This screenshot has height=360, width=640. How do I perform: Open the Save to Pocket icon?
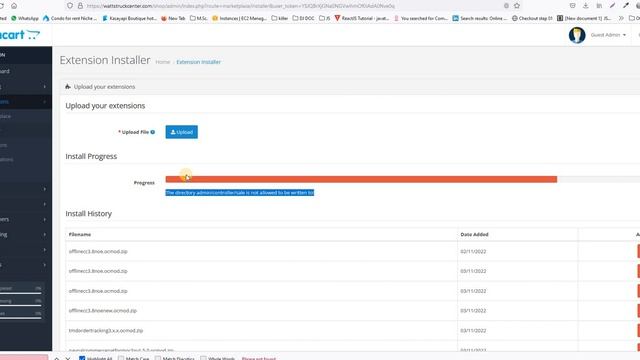573,6
